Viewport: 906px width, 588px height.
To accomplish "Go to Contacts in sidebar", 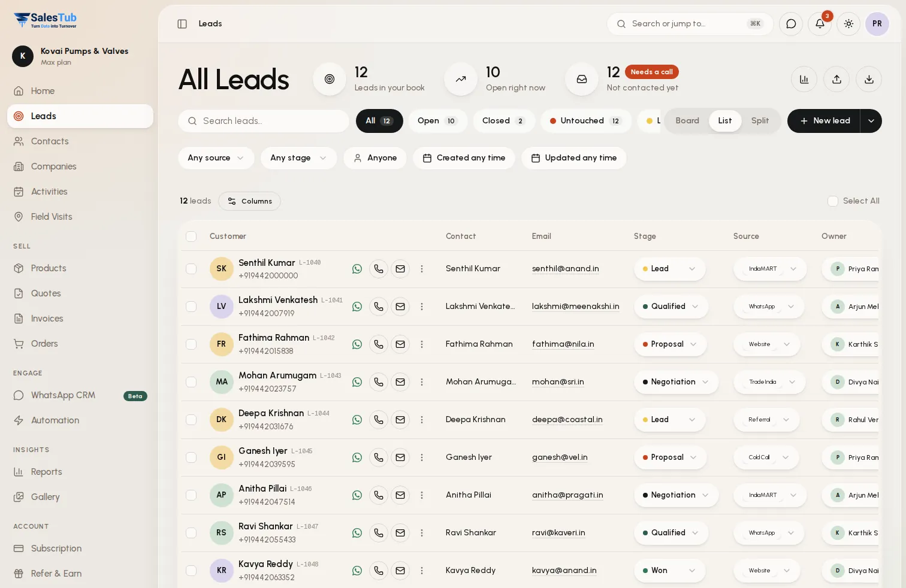I will 80,141.
